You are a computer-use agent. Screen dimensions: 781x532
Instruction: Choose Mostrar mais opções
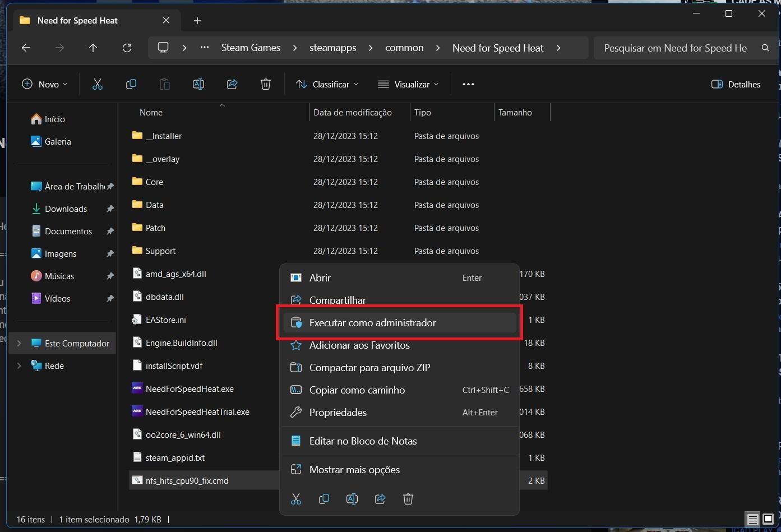pyautogui.click(x=400, y=469)
